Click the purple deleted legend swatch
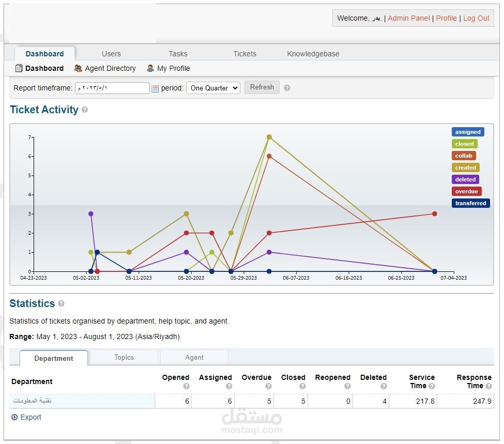 (465, 179)
